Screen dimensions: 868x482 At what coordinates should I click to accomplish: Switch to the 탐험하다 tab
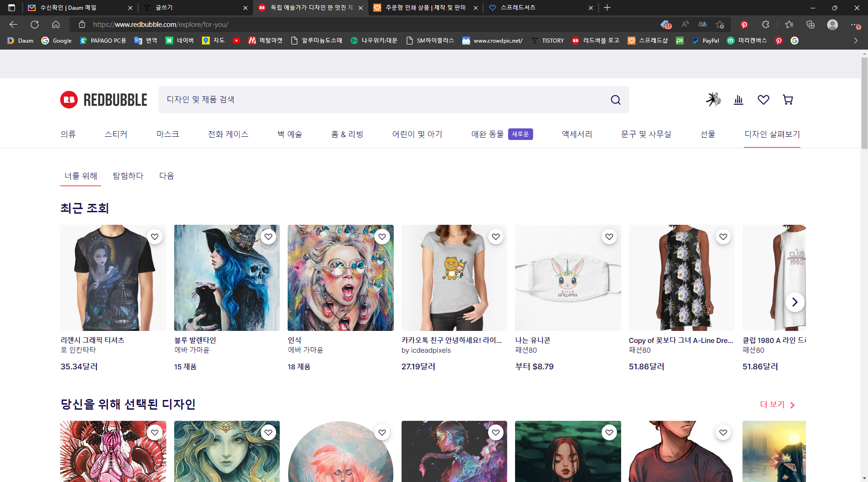128,176
